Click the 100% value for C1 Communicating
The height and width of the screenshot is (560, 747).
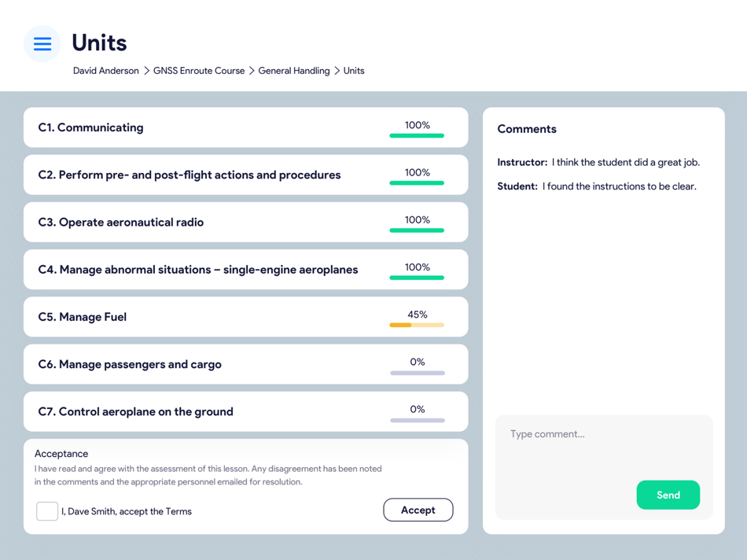click(x=418, y=125)
